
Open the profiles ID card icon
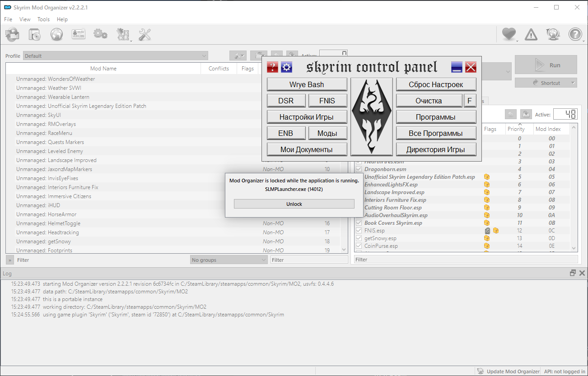[x=79, y=34]
